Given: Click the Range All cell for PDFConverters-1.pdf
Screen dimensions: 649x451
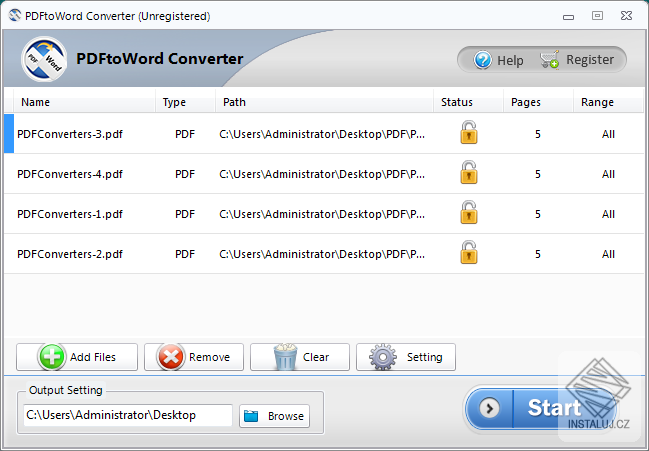Looking at the screenshot, I should click(608, 214).
